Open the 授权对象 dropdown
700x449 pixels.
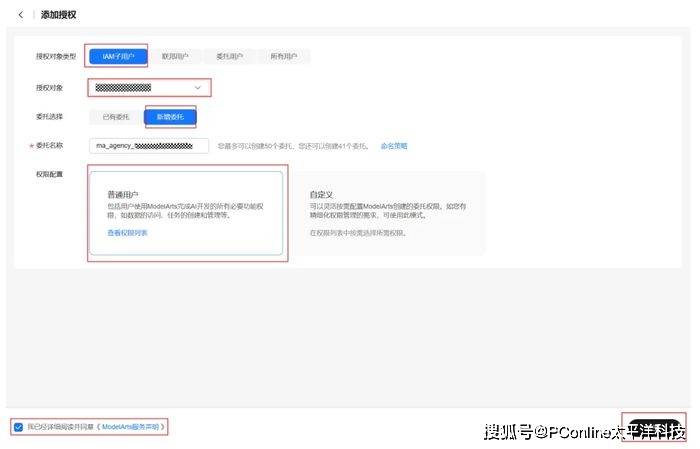(x=149, y=88)
